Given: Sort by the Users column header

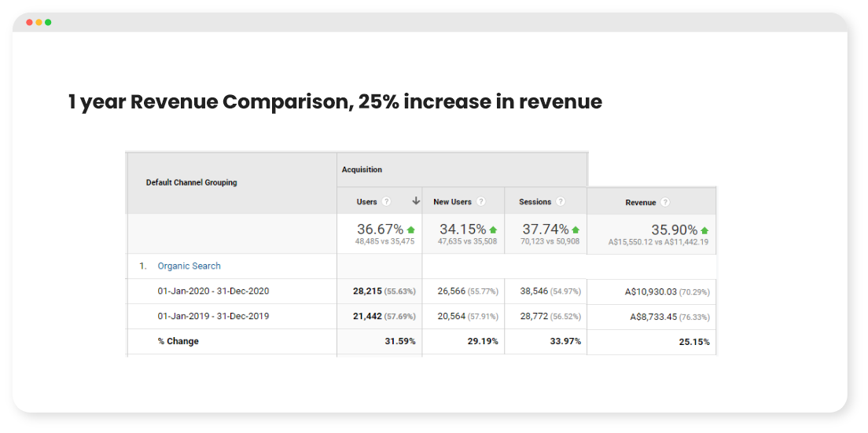Looking at the screenshot, I should pyautogui.click(x=366, y=202).
